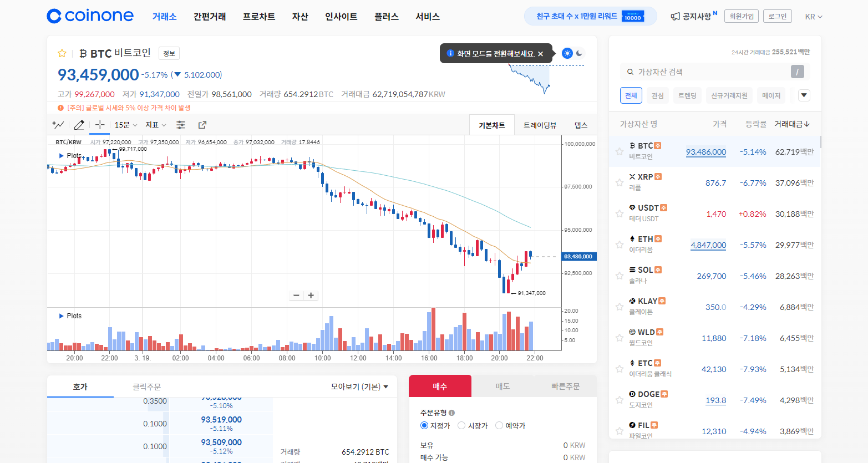This screenshot has width=868, height=463.
Task: Select the 매수 buy tab
Action: (x=440, y=386)
